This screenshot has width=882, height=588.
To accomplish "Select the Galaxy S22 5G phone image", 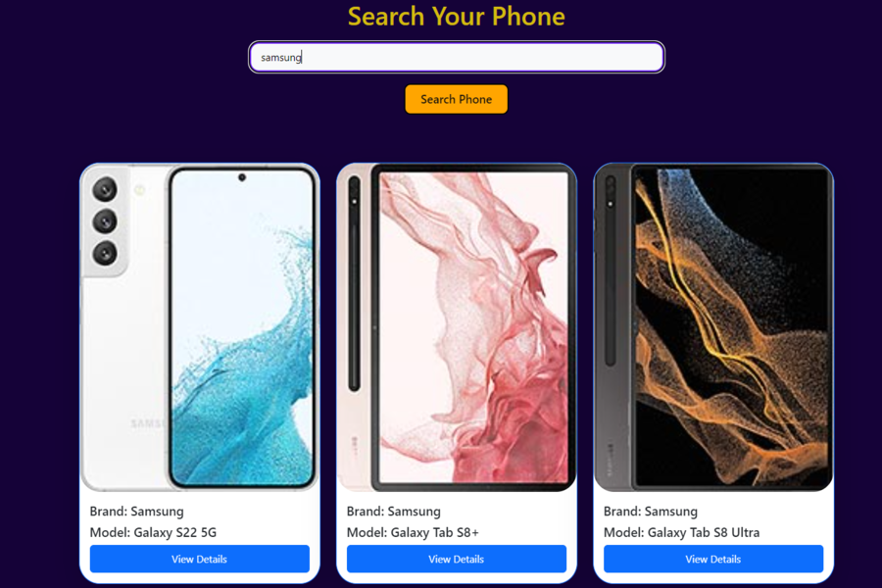I will pos(200,327).
